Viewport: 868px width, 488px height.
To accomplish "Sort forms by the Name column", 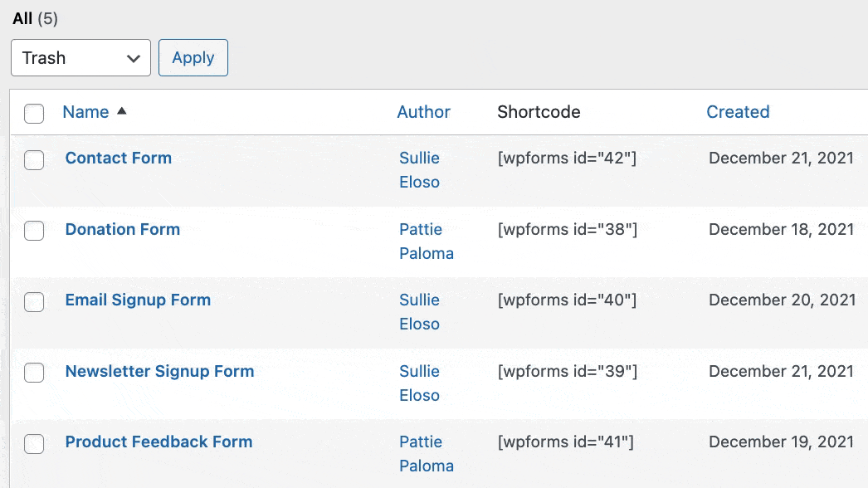I will pos(85,112).
